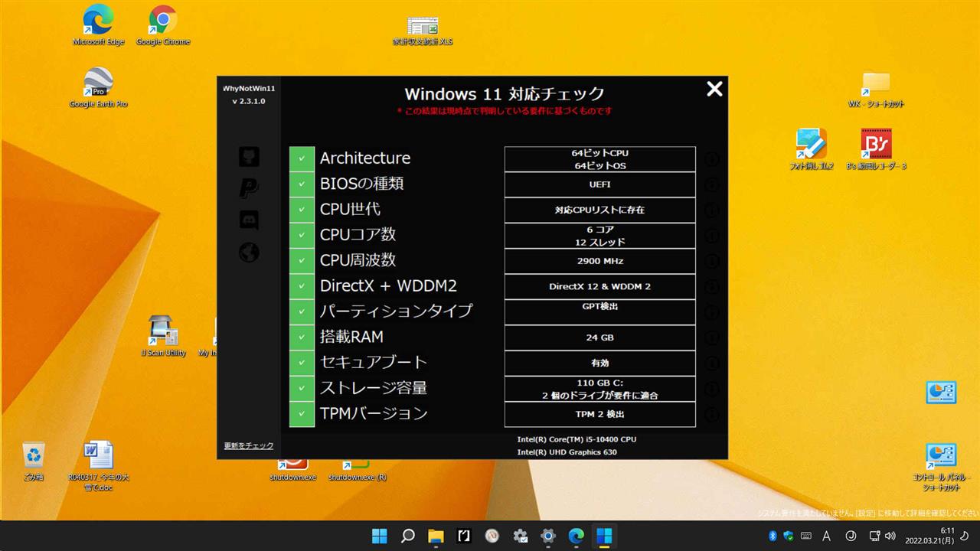Click the Architecture label
This screenshot has height=551, width=980.
pos(365,158)
